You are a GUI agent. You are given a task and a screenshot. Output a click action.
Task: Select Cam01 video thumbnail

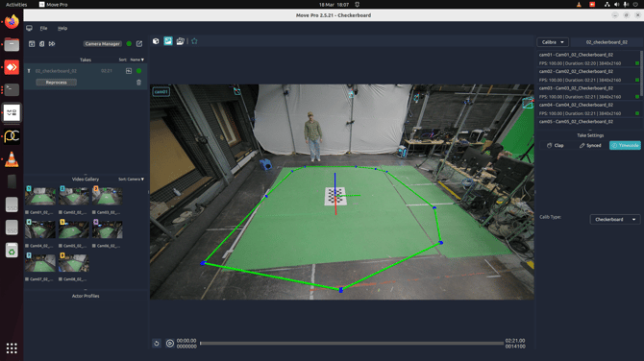pyautogui.click(x=40, y=196)
